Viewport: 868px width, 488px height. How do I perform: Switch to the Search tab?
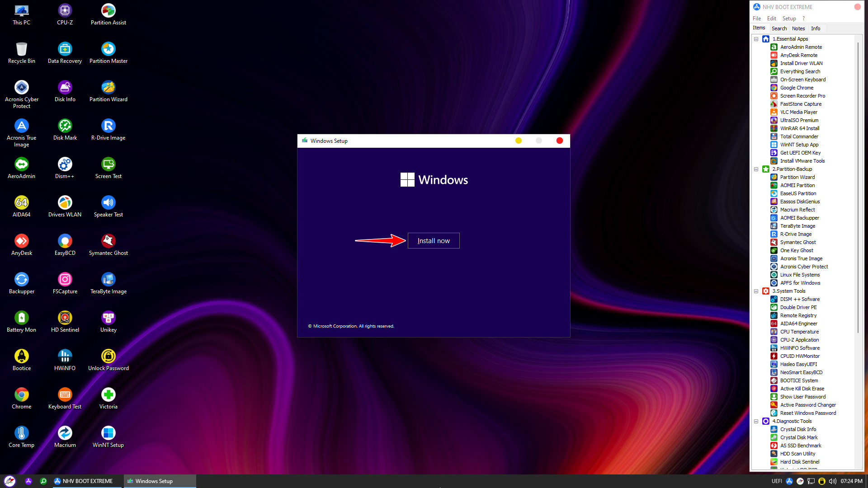pos(779,28)
